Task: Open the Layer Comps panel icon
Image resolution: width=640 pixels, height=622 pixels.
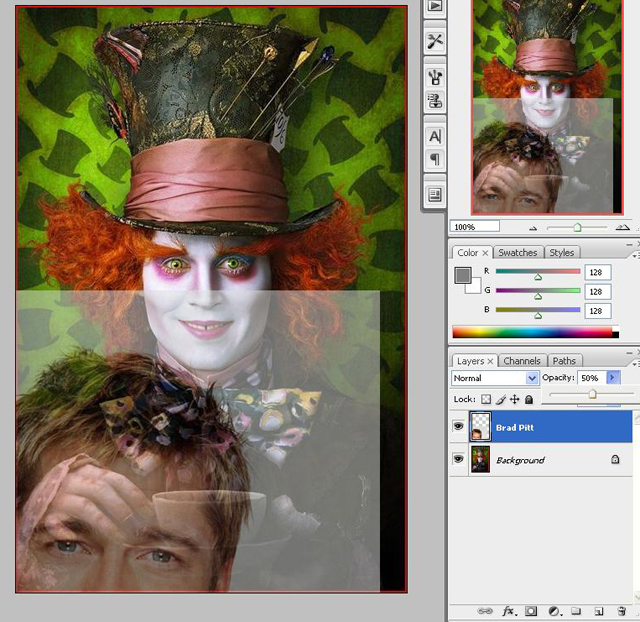Action: tap(435, 195)
